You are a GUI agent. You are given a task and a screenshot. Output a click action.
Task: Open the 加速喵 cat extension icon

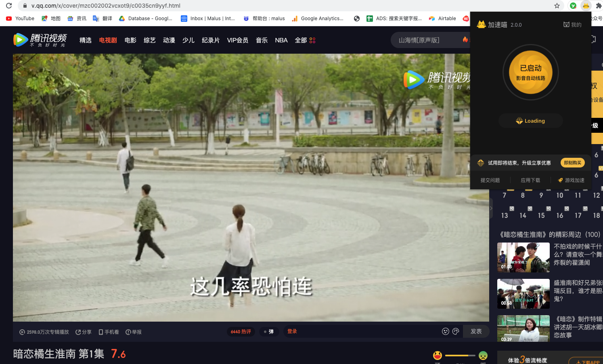[585, 6]
